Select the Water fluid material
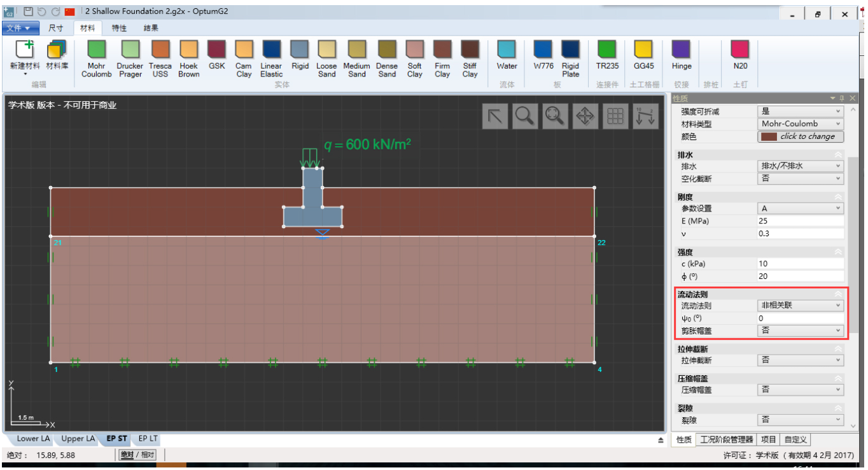 [507, 50]
